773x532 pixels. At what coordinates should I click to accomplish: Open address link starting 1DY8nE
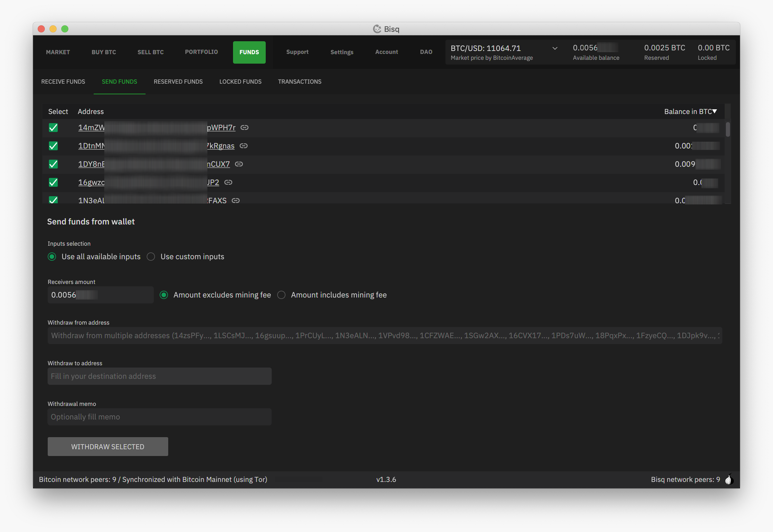pos(154,164)
